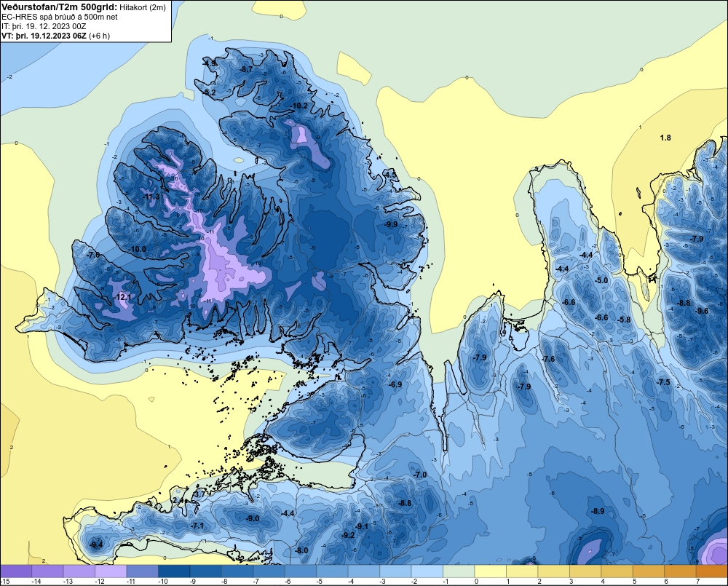728x586 pixels.
Task: Click the -9.2 temperature label
Action: tap(348, 535)
